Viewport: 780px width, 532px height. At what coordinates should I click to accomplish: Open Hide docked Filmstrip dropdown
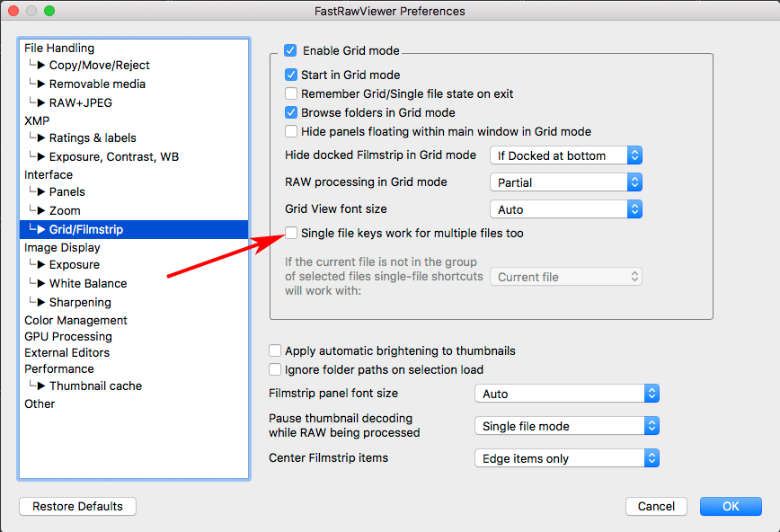click(x=566, y=155)
